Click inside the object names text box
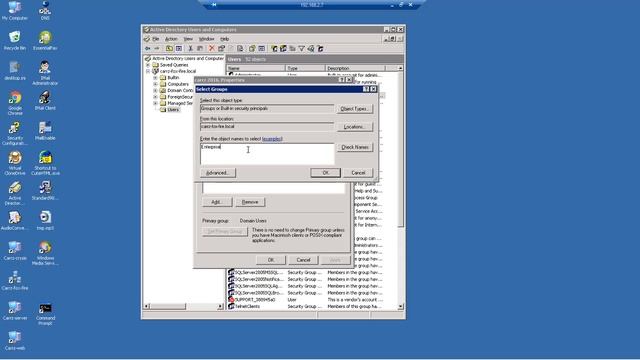The width and height of the screenshot is (640, 360). 267,154
